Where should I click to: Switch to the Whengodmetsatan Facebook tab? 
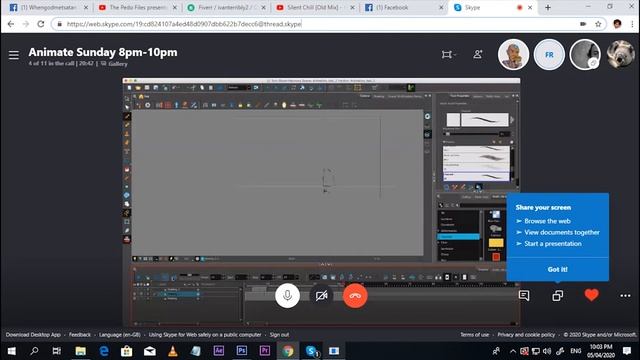pyautogui.click(x=47, y=7)
